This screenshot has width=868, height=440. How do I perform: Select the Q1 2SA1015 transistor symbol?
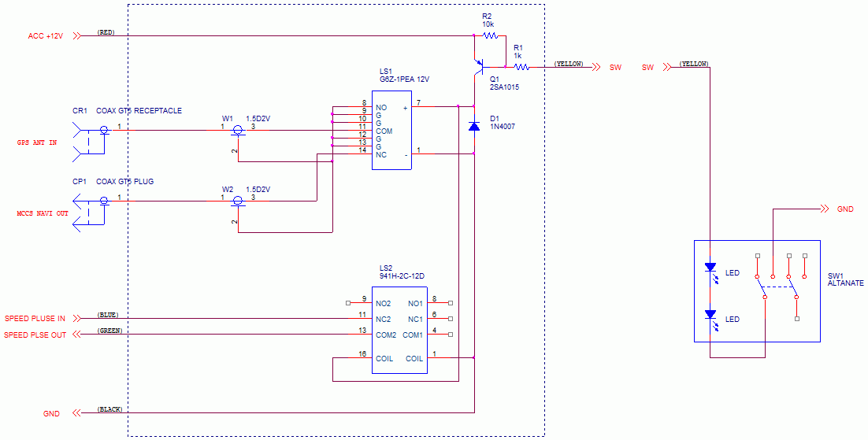pyautogui.click(x=477, y=66)
